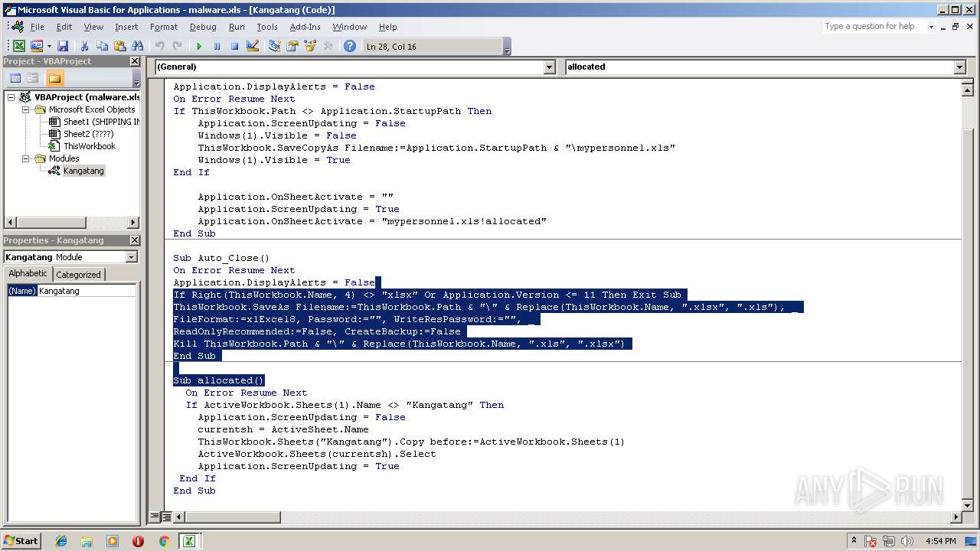Collapse the VBAProject (malware.xls) tree node
980x551 pixels.
coord(11,97)
